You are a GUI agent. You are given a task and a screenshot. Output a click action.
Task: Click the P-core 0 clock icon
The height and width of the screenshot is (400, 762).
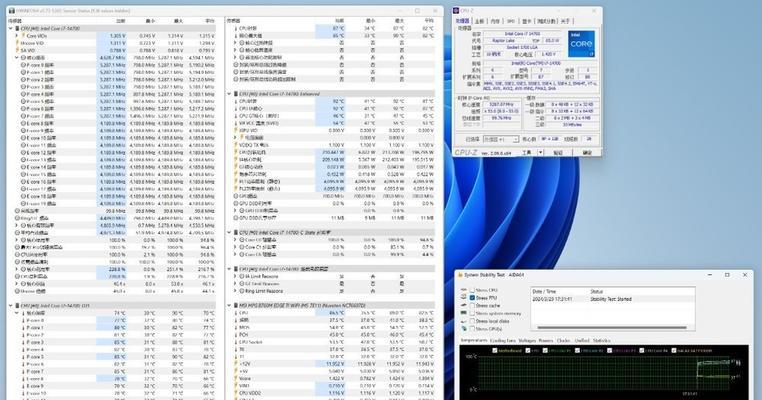23,65
